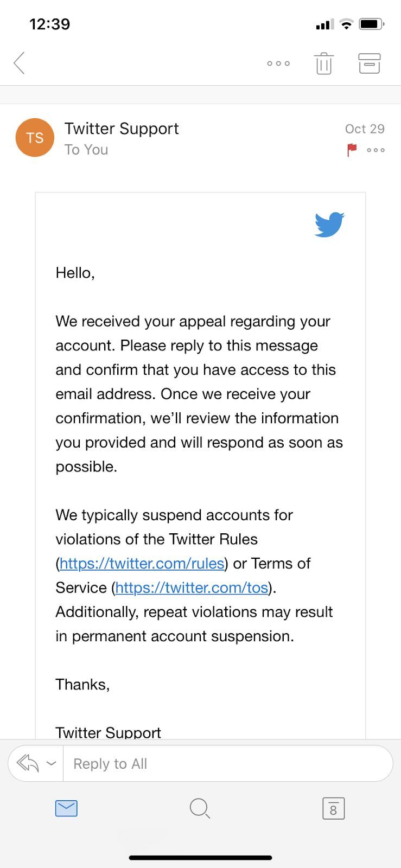Unflag the email by tapping the flag marker

pos(351,150)
